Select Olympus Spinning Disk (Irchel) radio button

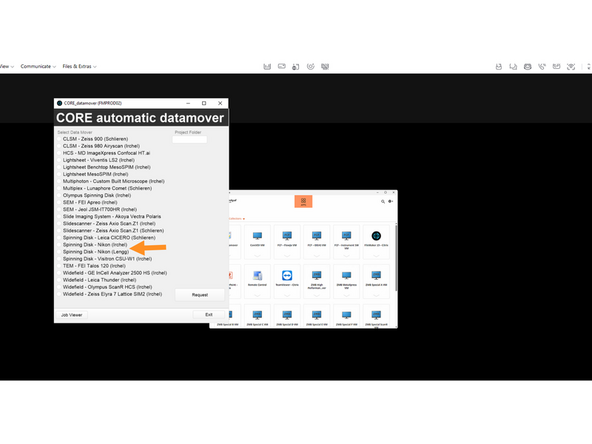(59, 196)
